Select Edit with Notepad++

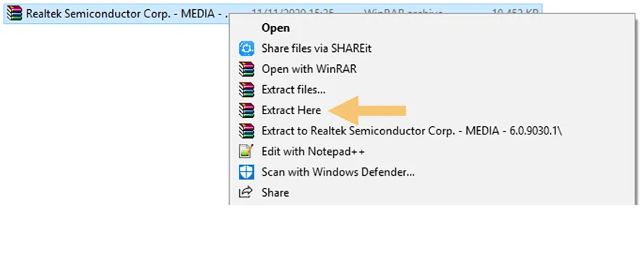click(x=313, y=151)
